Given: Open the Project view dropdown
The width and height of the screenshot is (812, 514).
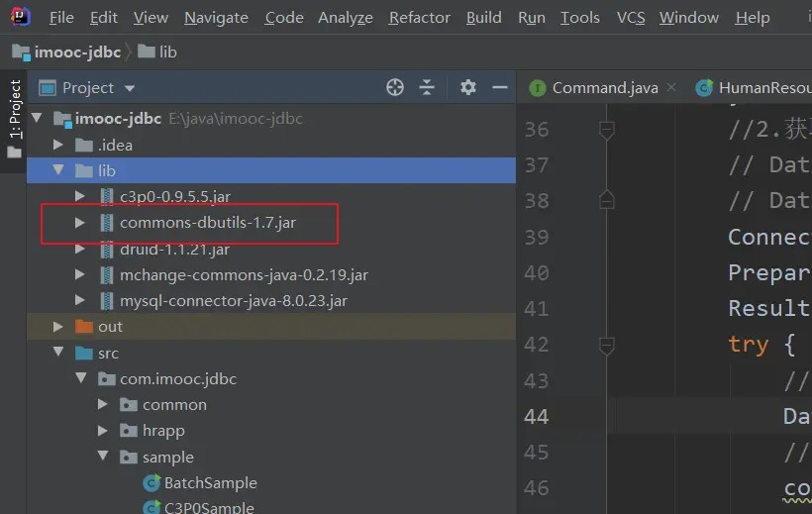Looking at the screenshot, I should coord(87,88).
